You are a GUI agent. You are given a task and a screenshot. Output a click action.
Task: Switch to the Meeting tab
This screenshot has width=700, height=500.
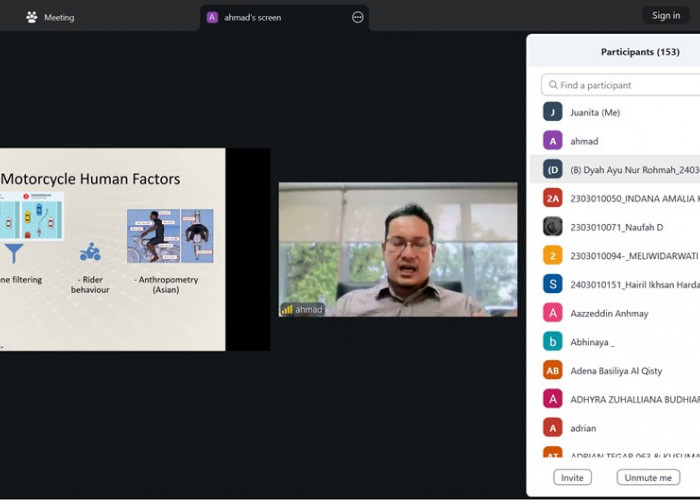50,17
